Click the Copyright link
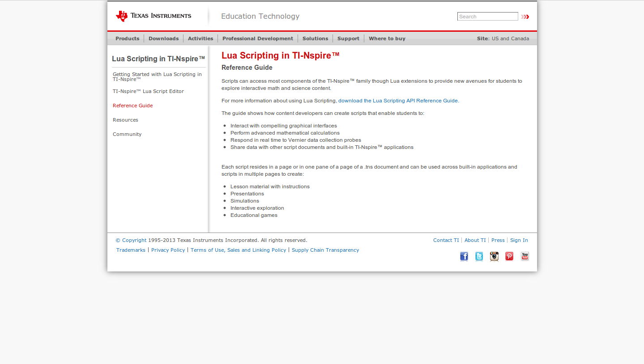Image resolution: width=644 pixels, height=364 pixels. (131, 240)
